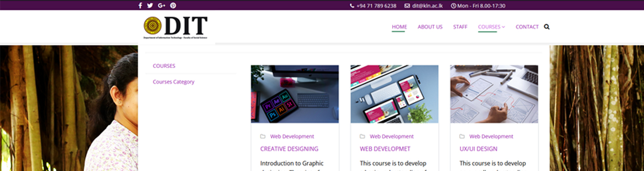Open the Pinterest social icon

pos(173,5)
